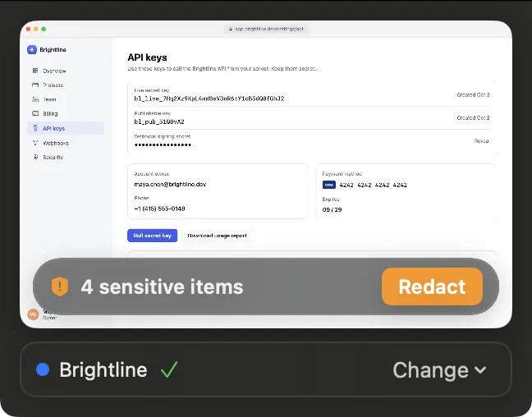The width and height of the screenshot is (532, 417).
Task: Click the user avatar at sidebar bottom
Action: tap(33, 314)
